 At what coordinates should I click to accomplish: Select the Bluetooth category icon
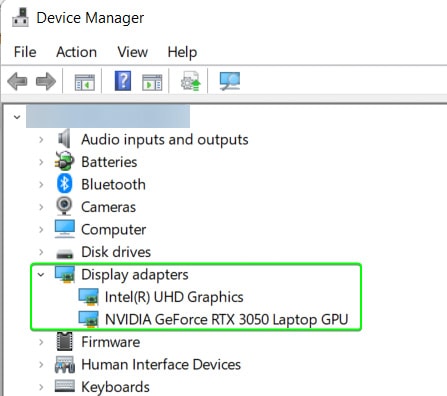point(64,184)
